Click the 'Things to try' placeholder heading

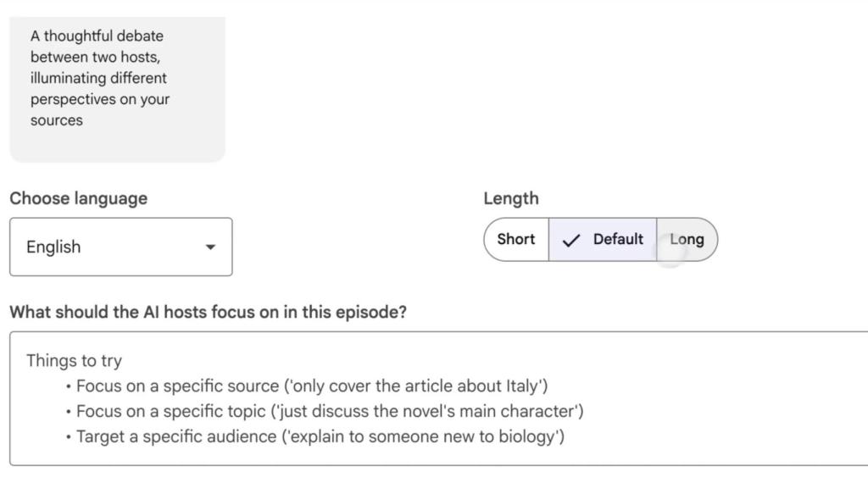point(74,360)
